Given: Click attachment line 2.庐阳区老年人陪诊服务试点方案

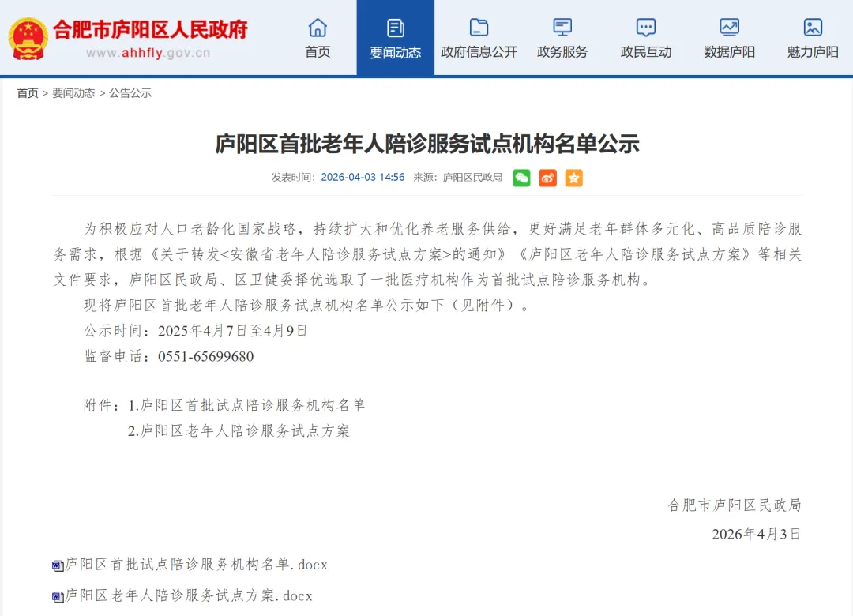Looking at the screenshot, I should [x=239, y=431].
